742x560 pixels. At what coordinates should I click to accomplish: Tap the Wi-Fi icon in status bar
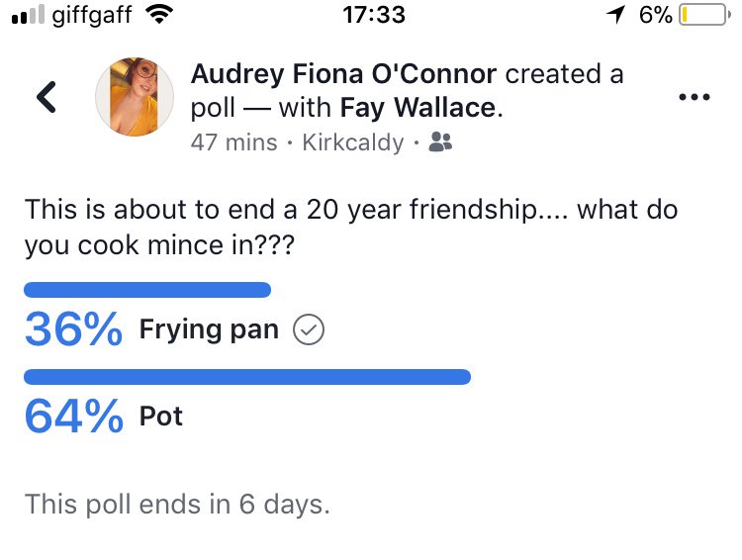click(159, 14)
